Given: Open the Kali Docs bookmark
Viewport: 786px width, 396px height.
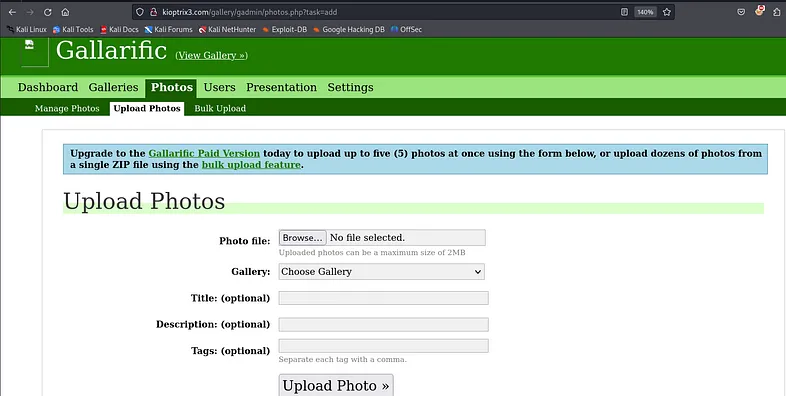Looking at the screenshot, I should [x=119, y=30].
